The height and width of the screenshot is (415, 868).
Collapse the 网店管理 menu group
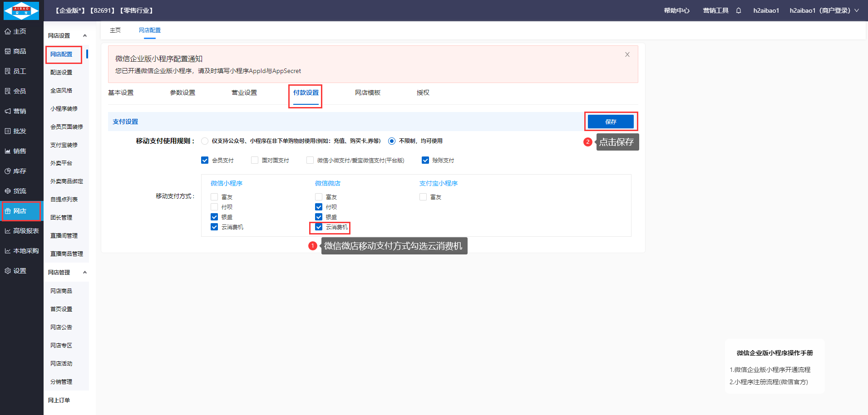[x=84, y=272]
